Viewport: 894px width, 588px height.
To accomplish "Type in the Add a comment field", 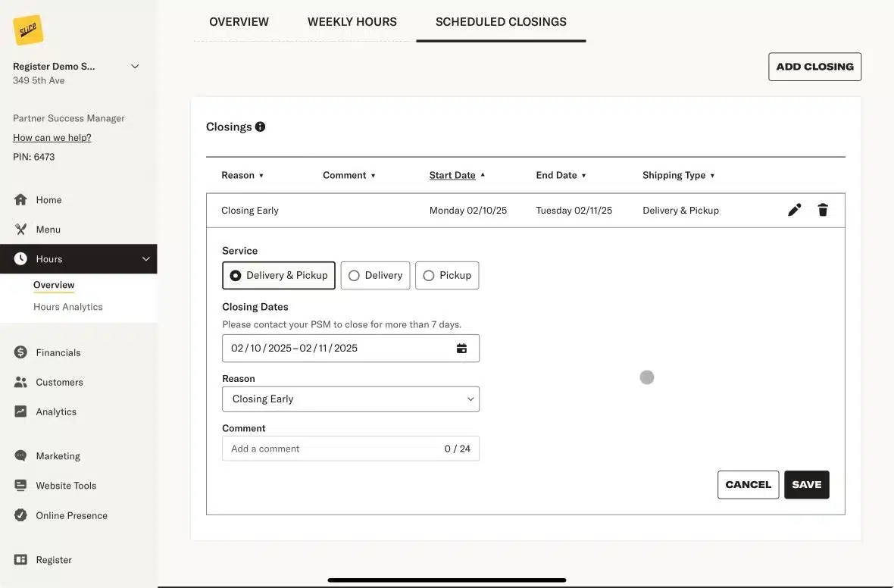I will pyautogui.click(x=318, y=448).
